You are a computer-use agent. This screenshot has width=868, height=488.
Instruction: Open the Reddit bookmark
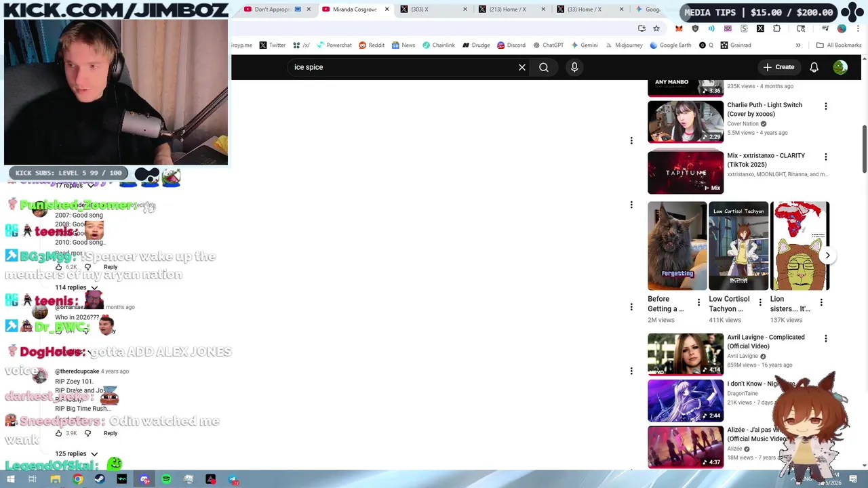click(372, 45)
